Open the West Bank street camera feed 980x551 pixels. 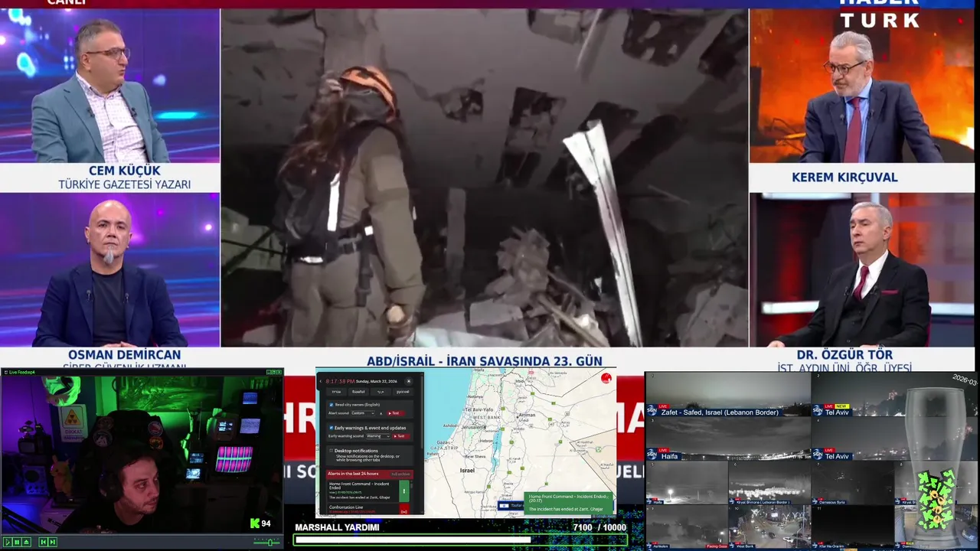click(769, 527)
